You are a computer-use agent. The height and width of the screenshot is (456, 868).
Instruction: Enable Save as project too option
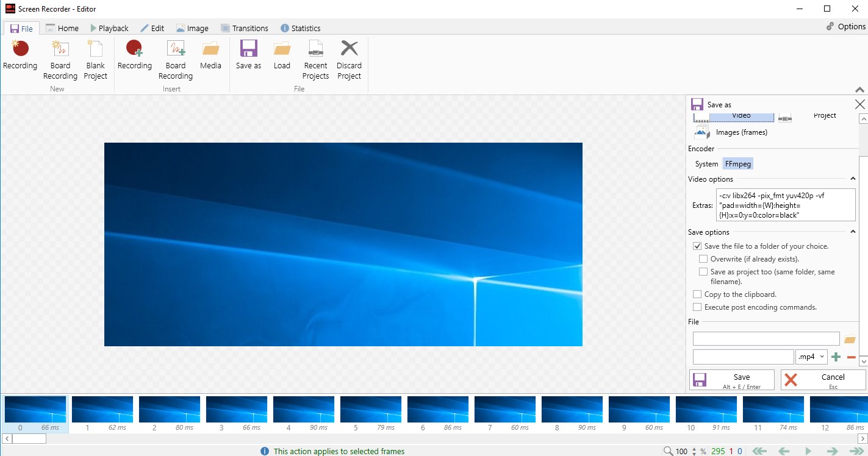pyautogui.click(x=703, y=272)
